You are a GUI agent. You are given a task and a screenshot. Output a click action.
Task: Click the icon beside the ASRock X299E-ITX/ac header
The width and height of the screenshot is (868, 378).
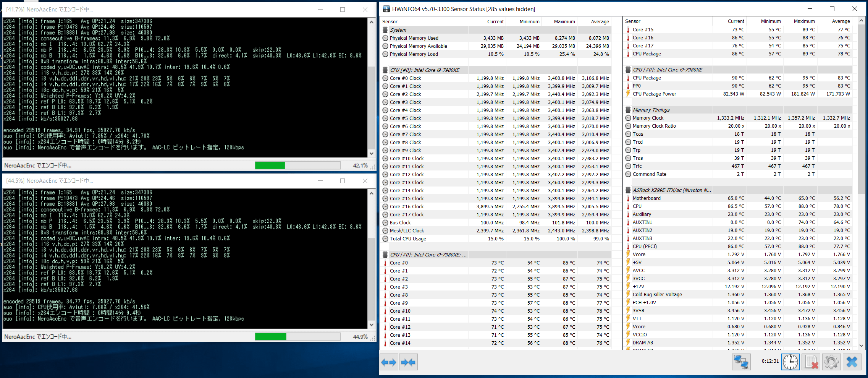(628, 190)
